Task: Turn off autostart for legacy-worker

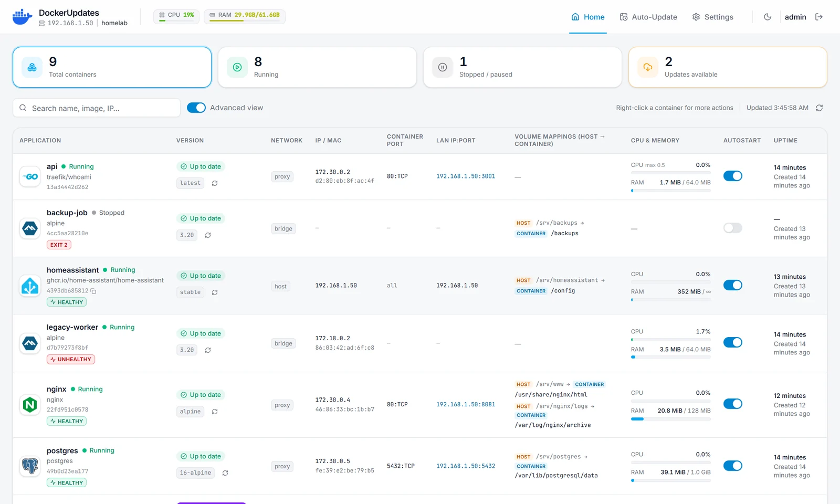Action: [x=732, y=342]
